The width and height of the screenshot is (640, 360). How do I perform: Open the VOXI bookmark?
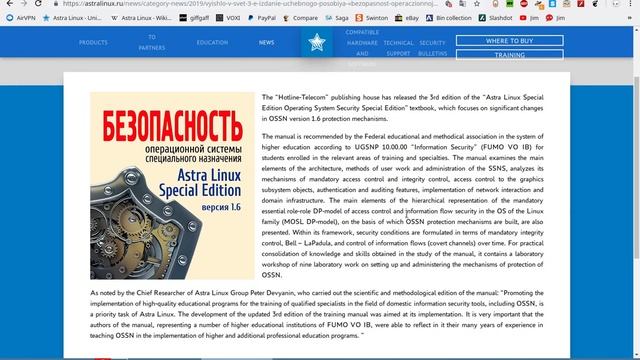[228, 18]
